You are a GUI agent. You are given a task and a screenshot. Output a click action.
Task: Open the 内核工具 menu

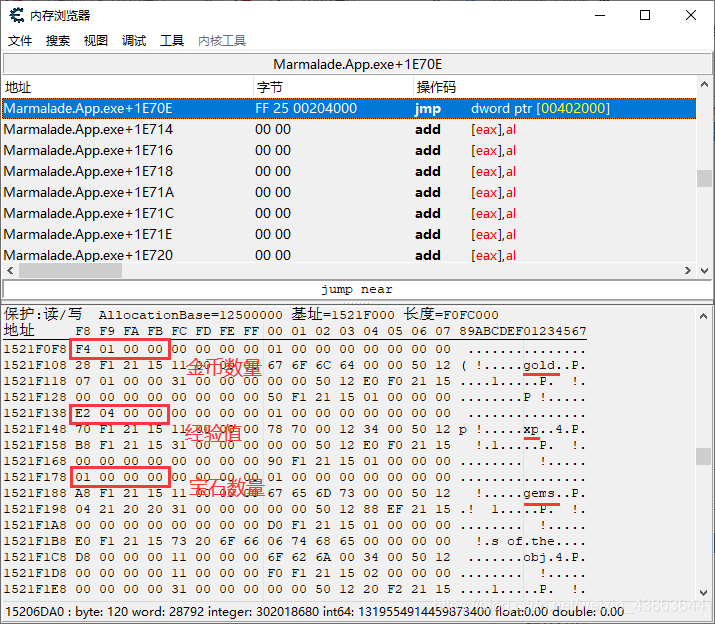coord(222,41)
